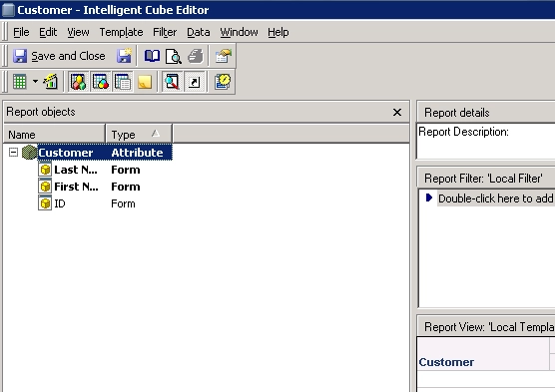Sort by the Type column header

[x=139, y=135]
